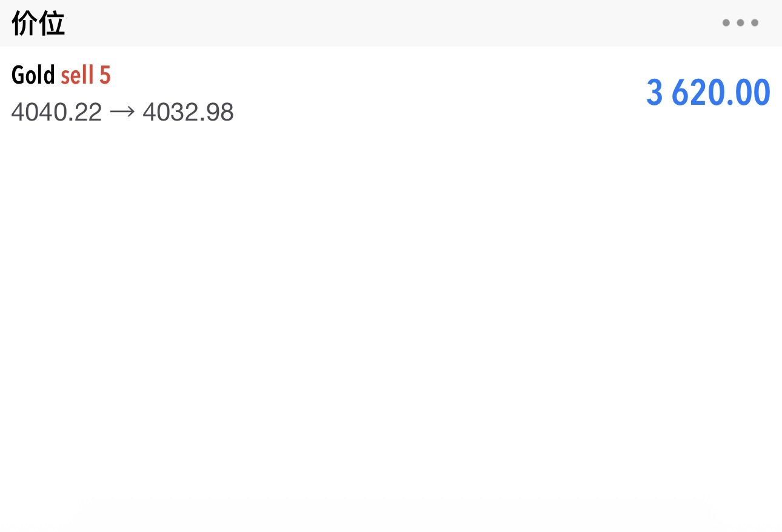
Task: Open the three-dot more options menu
Action: (740, 23)
